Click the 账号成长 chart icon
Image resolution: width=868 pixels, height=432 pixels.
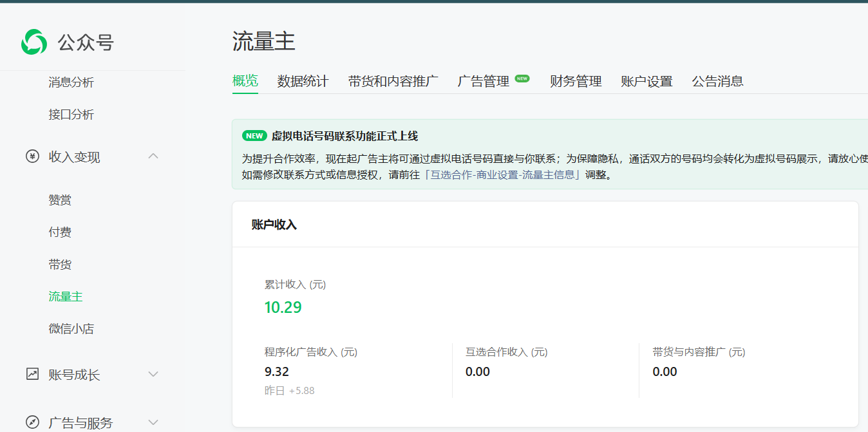32,374
